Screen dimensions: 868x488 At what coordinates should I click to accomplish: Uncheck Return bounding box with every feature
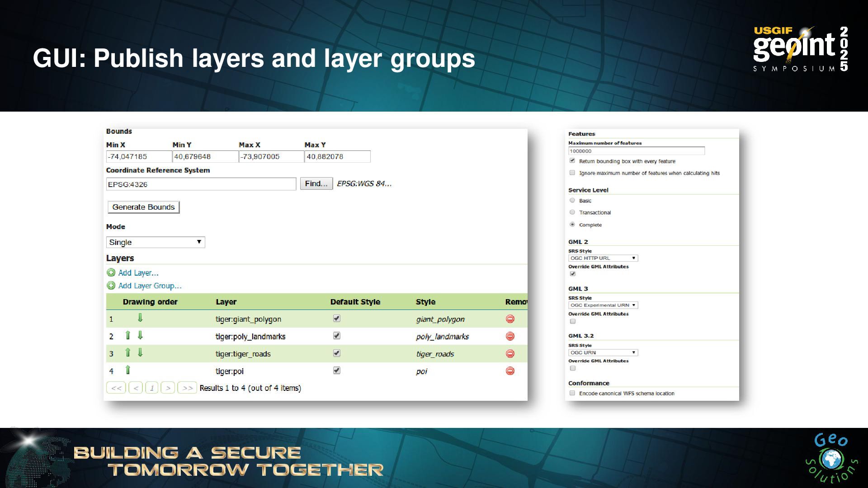[572, 161]
